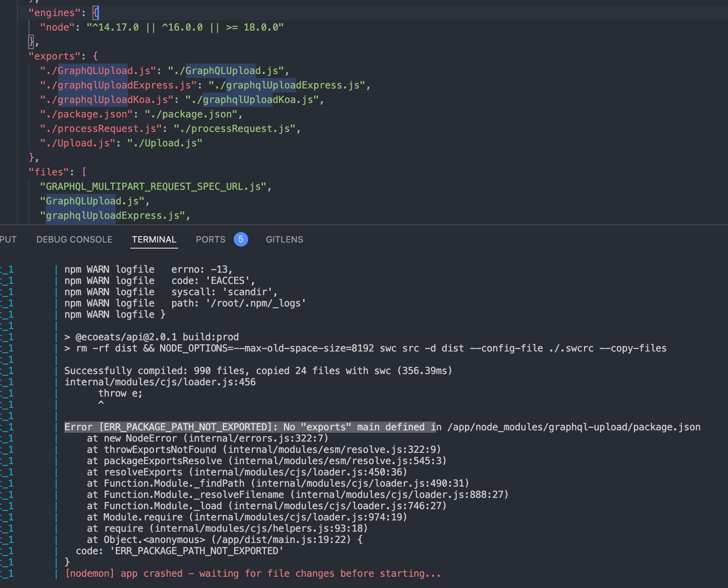Screen dimensions: 728x588
Task: Click the blue PORTS badge showing 5
Action: pyautogui.click(x=241, y=239)
